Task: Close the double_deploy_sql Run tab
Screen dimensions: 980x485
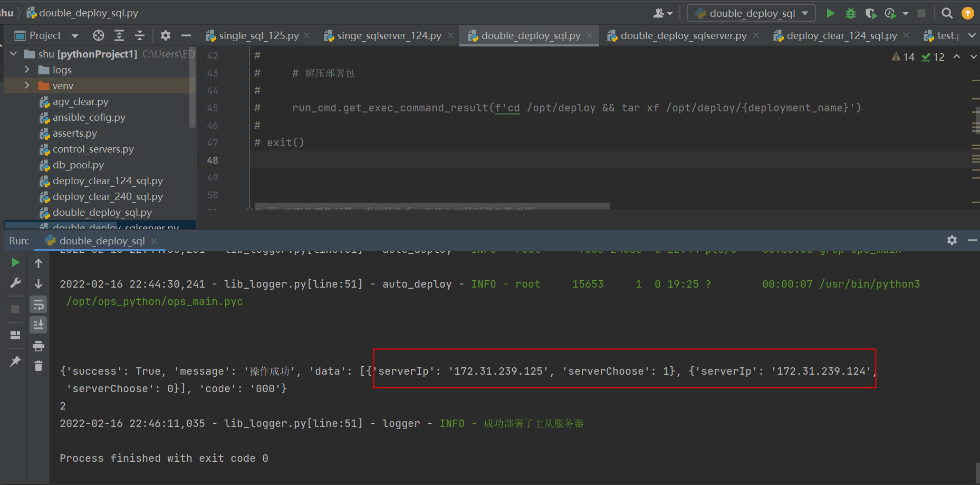Action: click(x=154, y=241)
